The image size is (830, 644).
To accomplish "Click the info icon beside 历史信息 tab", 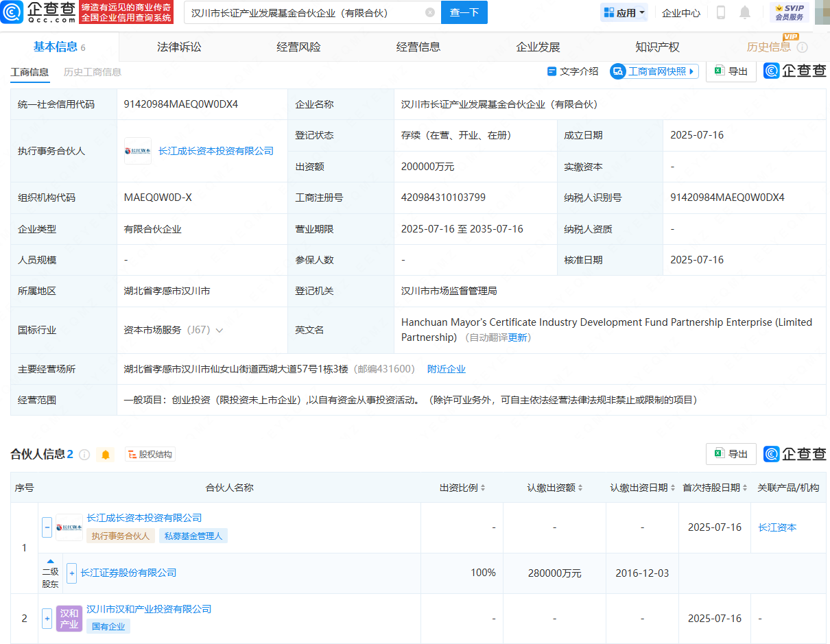I will [x=802, y=47].
